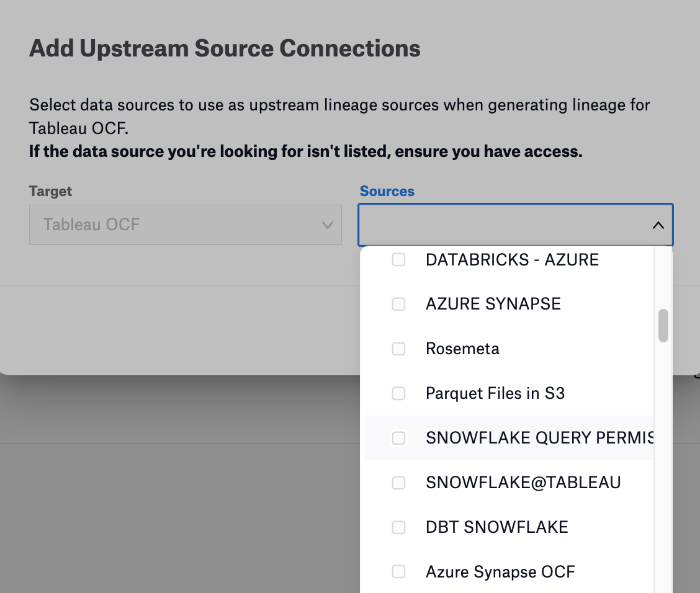The image size is (700, 593).
Task: Select SNOWFLAKE@TABLEAU option text
Action: 523,483
